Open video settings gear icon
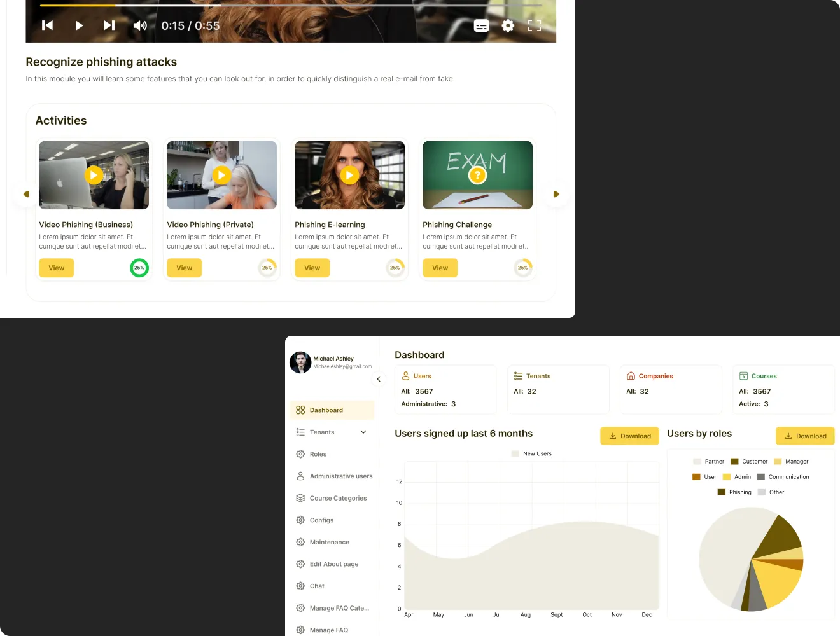Screen dimensions: 840x636 [508, 25]
